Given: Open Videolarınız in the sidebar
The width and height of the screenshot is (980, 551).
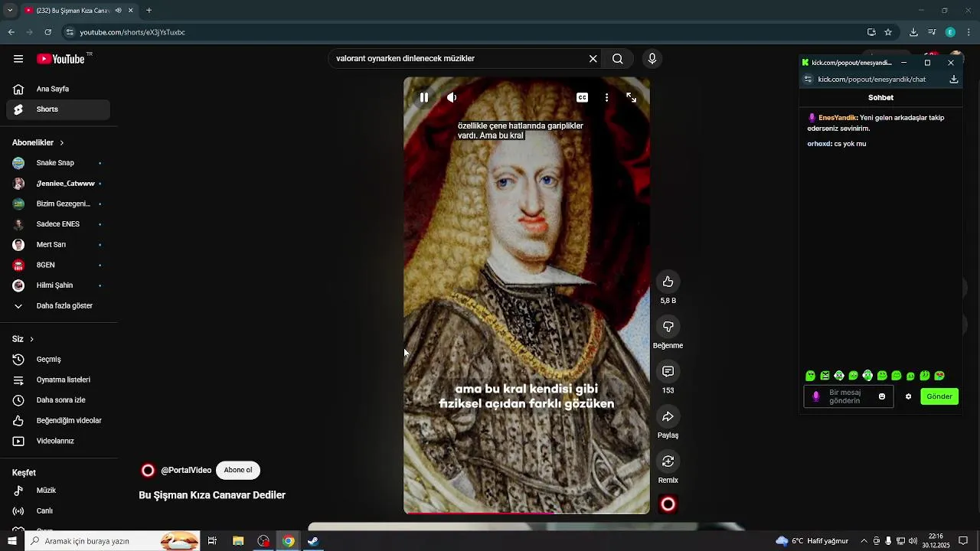Looking at the screenshot, I should pos(58,441).
